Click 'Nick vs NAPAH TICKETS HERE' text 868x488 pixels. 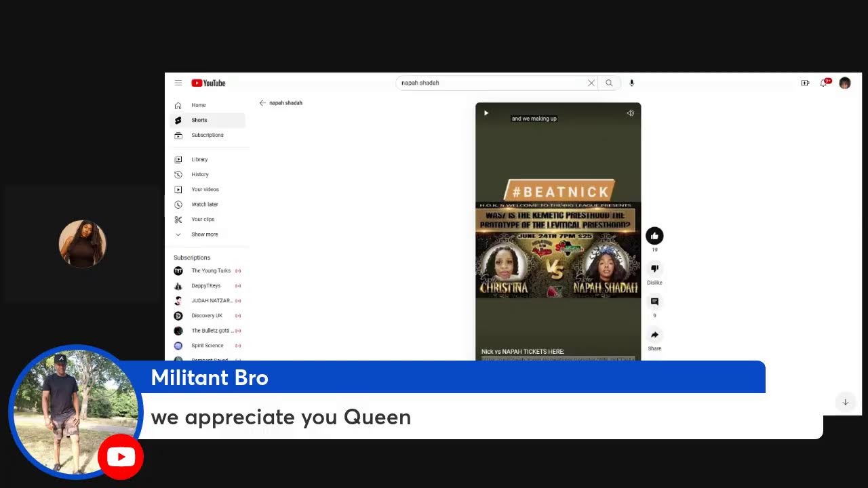[523, 351]
